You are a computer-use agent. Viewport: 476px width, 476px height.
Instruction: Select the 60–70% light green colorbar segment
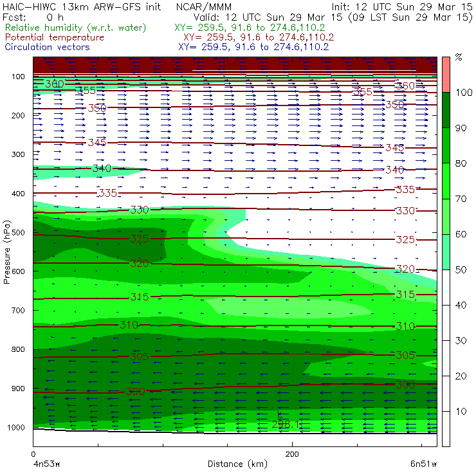coord(446,216)
